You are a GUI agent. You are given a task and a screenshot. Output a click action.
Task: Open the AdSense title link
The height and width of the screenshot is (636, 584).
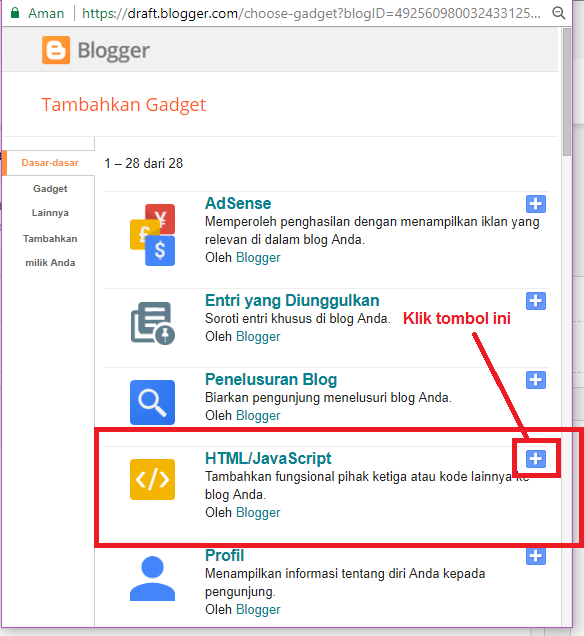[x=238, y=204]
